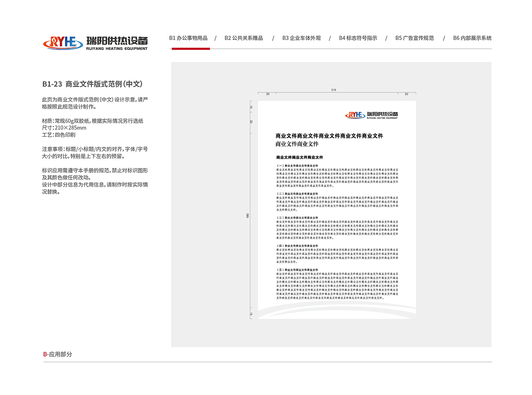Screen dimensions: 532x395
Task: Click the footer label B-应用部分
Action: click(x=57, y=355)
